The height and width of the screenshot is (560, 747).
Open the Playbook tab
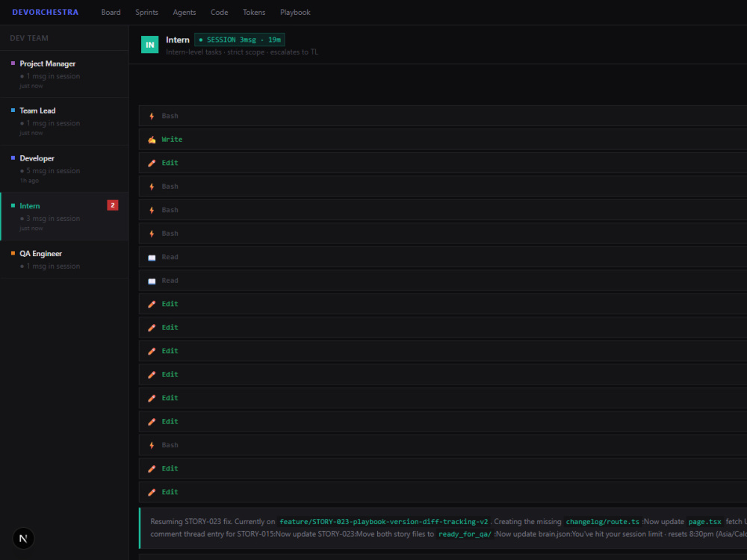pos(295,13)
